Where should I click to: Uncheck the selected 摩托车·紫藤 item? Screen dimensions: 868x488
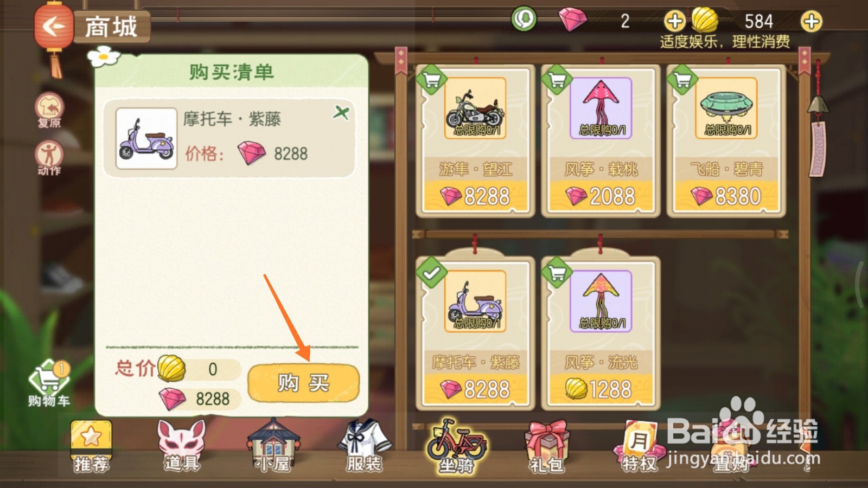coord(431,273)
